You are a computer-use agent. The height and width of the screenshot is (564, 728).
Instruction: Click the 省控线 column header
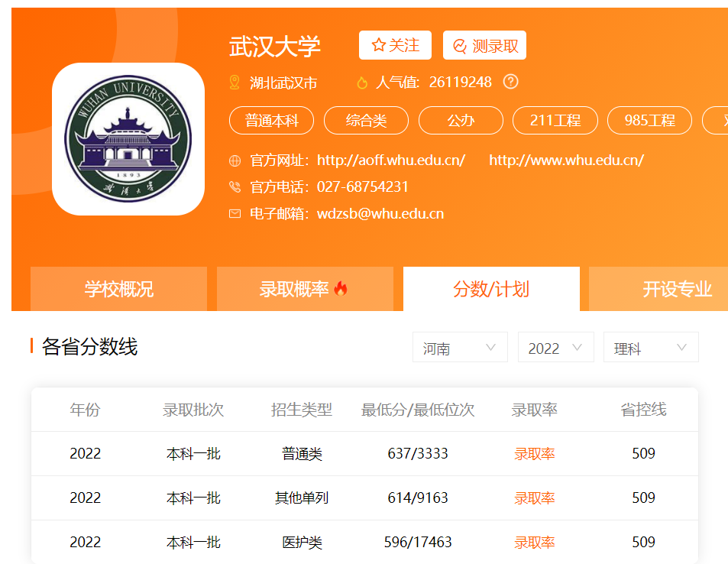643,410
